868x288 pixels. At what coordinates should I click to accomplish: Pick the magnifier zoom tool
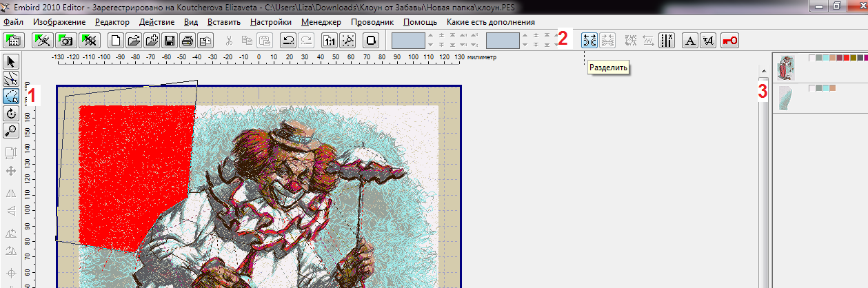coord(11,130)
